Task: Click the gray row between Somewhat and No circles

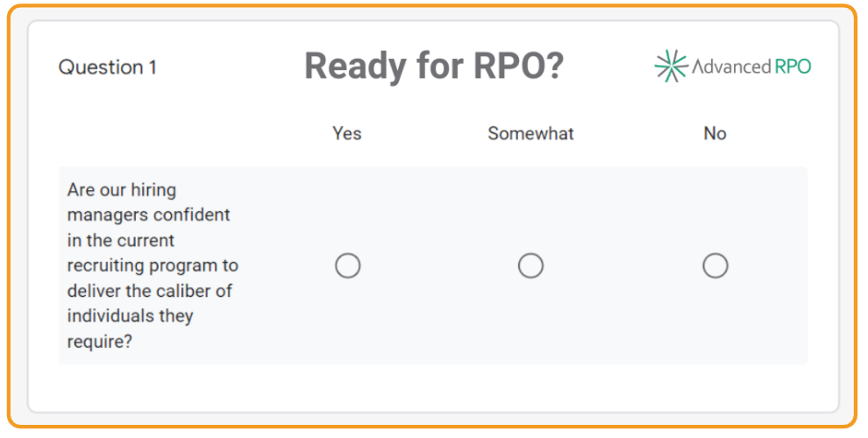Action: (623, 265)
